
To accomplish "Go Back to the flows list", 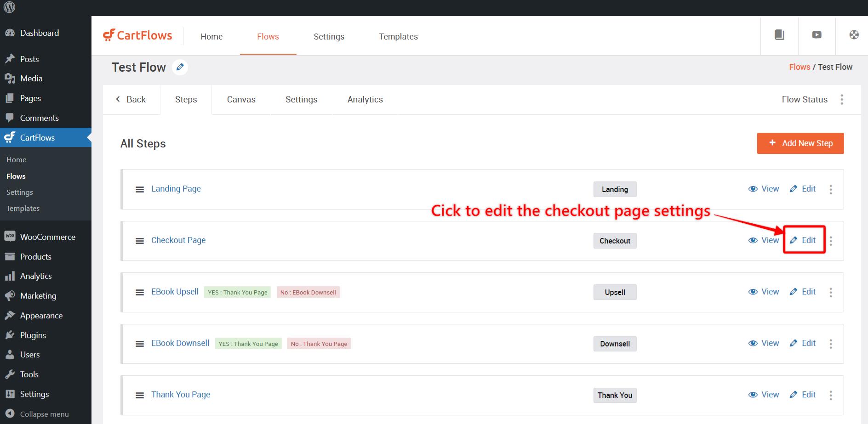I will [x=131, y=100].
